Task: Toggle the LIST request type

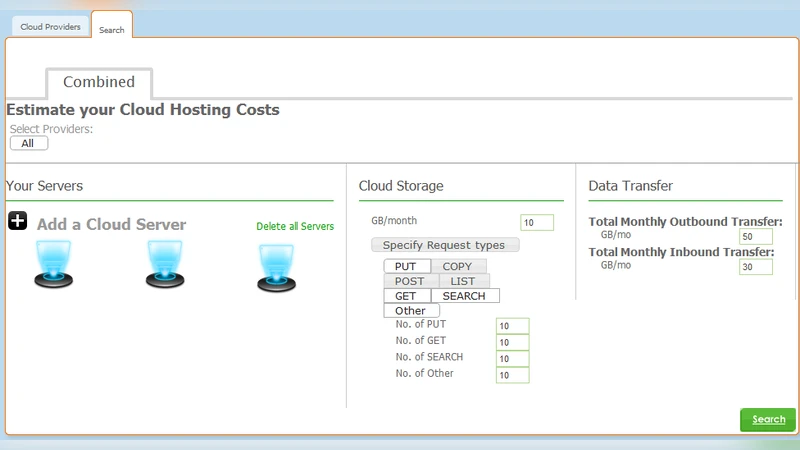Action: tap(463, 281)
